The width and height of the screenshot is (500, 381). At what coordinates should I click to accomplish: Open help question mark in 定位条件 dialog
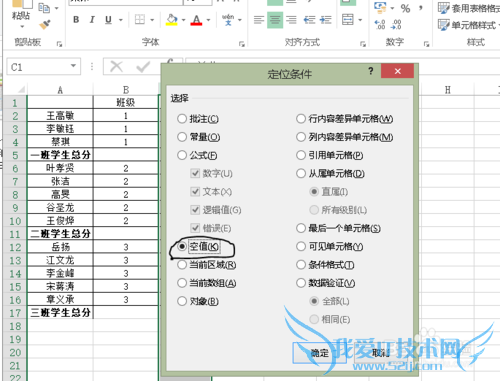[371, 71]
